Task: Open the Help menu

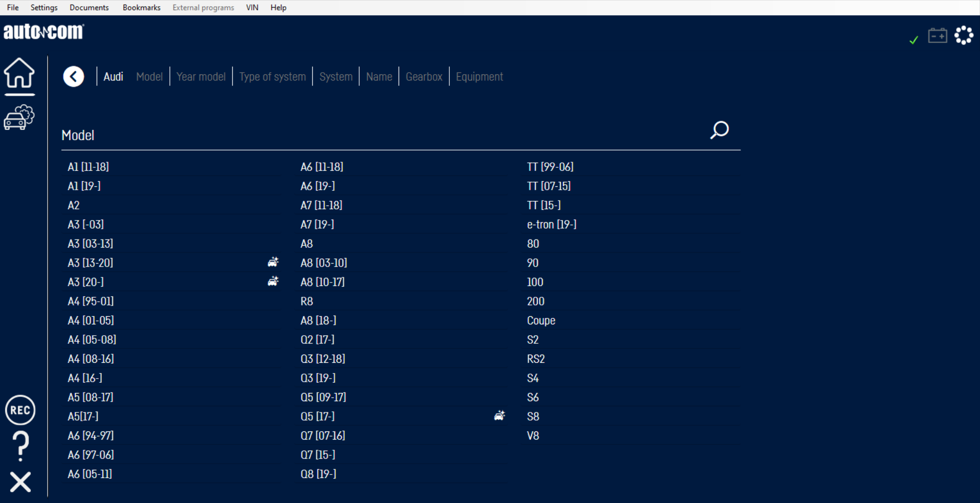Action: (x=278, y=8)
